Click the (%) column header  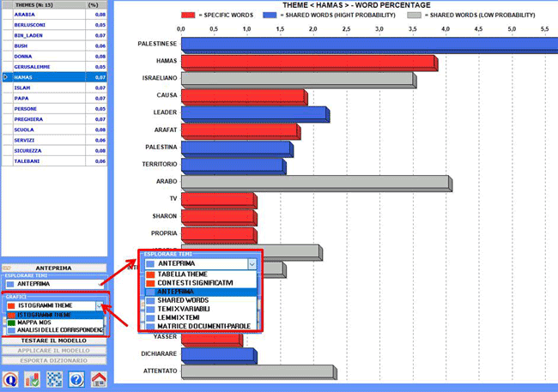pos(96,5)
